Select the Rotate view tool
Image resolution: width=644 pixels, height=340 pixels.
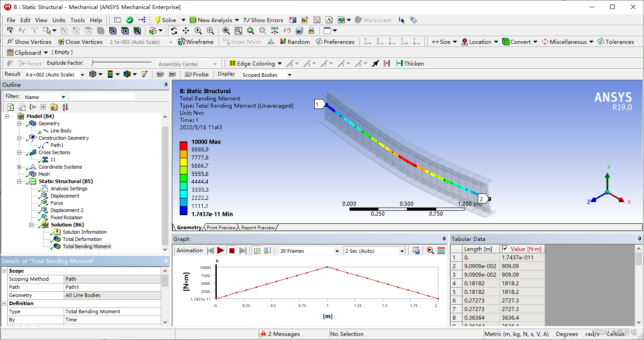tap(174, 31)
